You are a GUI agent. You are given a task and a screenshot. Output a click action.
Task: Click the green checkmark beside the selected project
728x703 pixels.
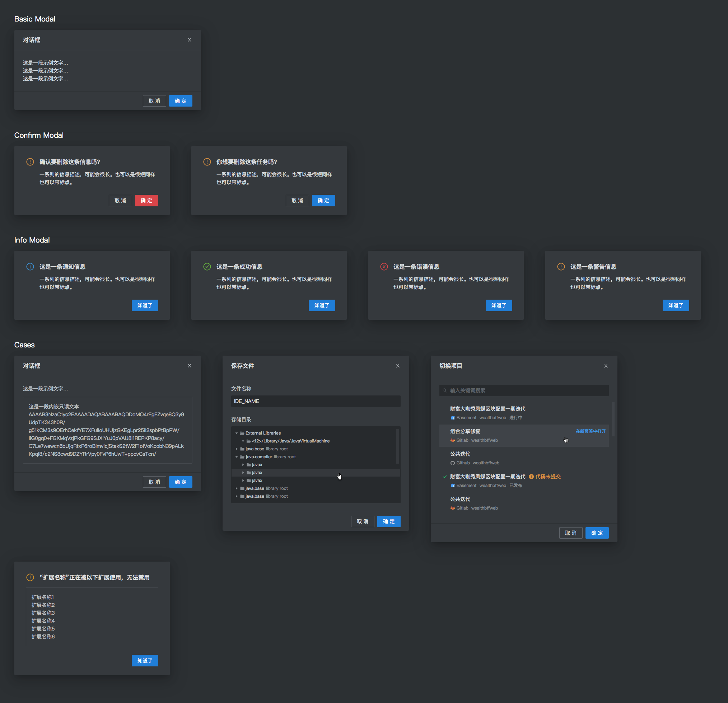(445, 477)
